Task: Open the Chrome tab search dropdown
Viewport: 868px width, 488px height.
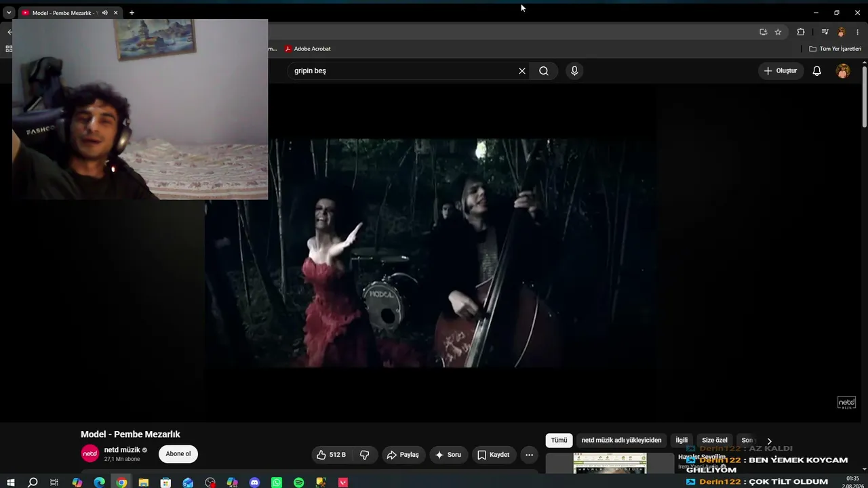Action: 9,13
